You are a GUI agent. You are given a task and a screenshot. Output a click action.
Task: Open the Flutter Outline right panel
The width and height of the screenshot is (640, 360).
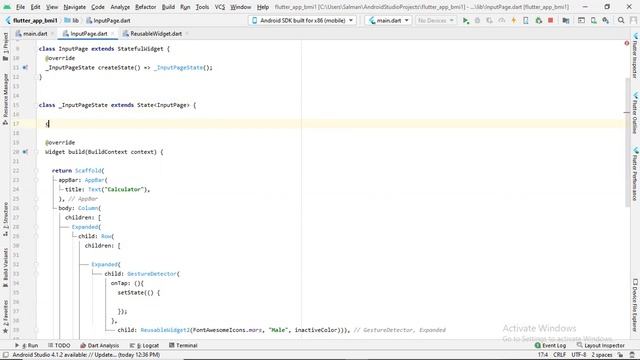tap(635, 113)
